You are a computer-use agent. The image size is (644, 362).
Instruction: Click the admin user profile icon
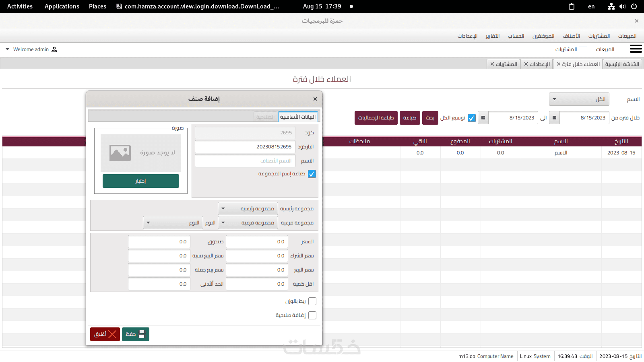[54, 49]
